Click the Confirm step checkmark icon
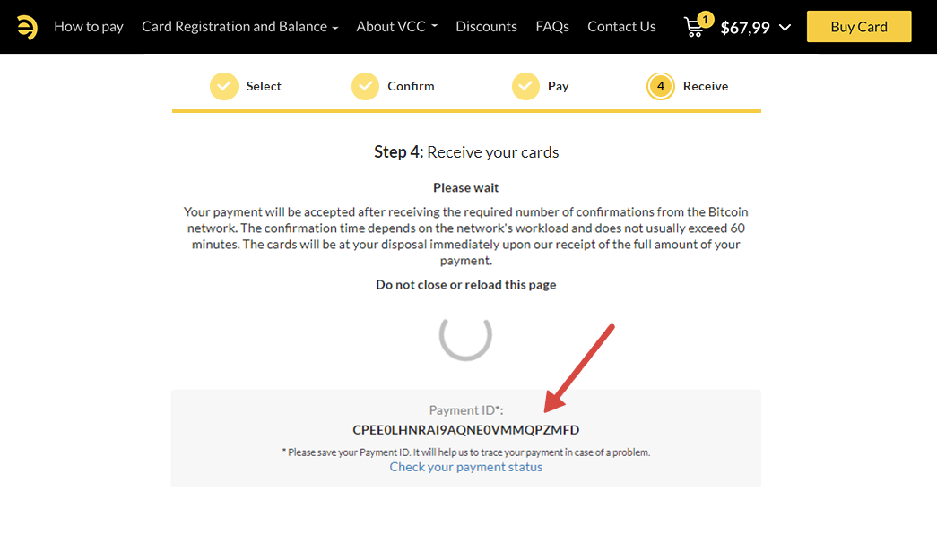The width and height of the screenshot is (937, 560). click(x=365, y=86)
